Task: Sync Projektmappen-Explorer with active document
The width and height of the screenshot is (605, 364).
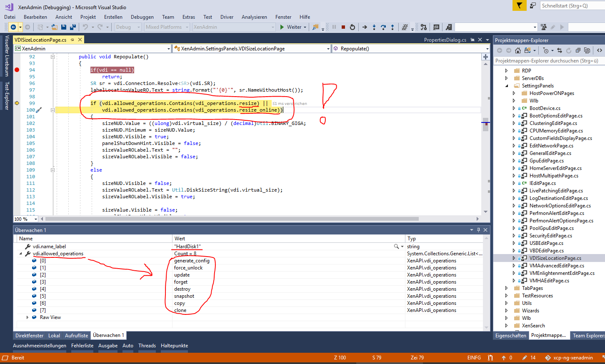Action: point(560,50)
